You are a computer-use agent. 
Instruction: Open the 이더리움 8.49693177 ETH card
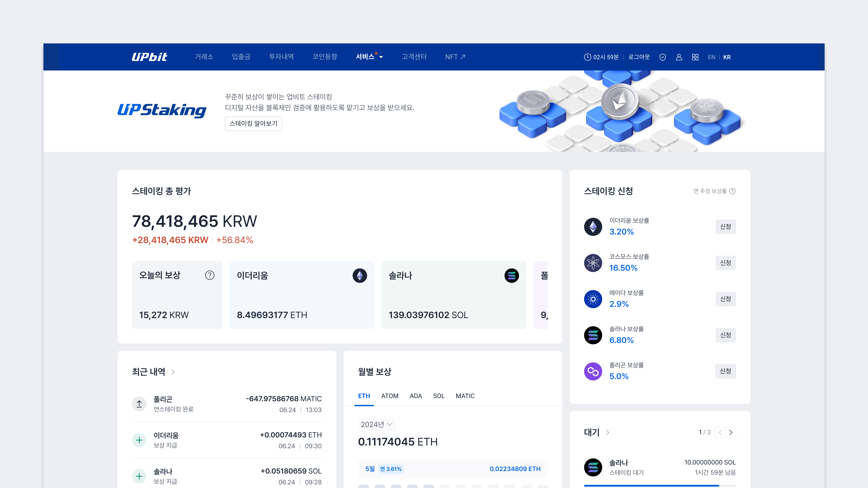click(302, 295)
